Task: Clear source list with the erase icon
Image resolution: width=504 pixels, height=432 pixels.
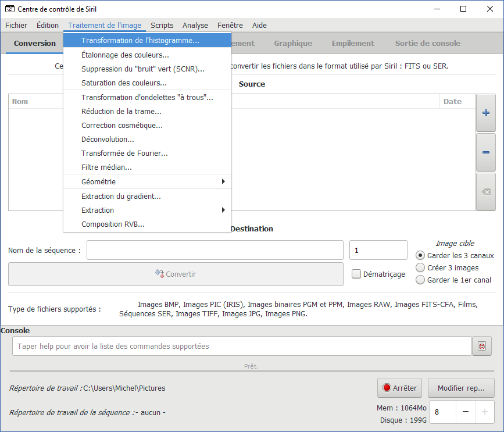Action: tap(485, 192)
